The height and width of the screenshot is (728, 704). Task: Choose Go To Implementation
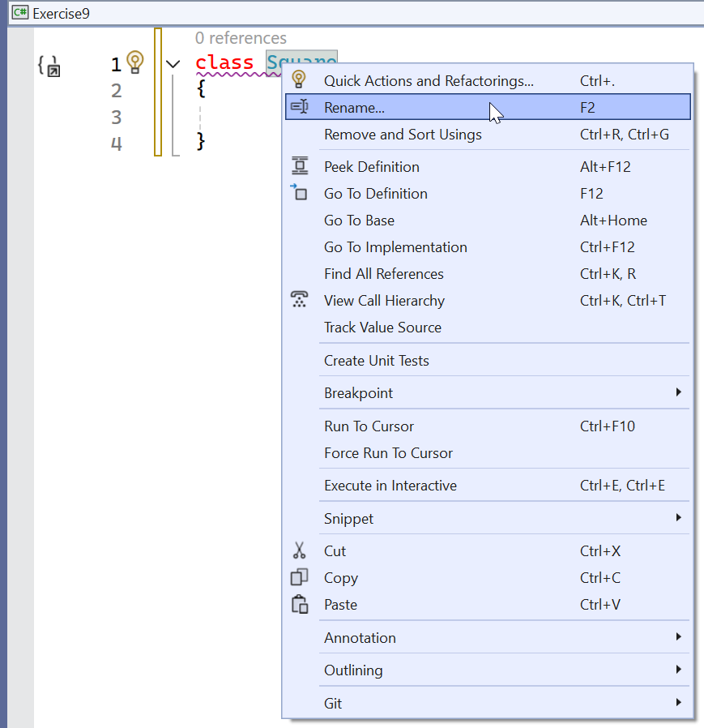(488, 247)
